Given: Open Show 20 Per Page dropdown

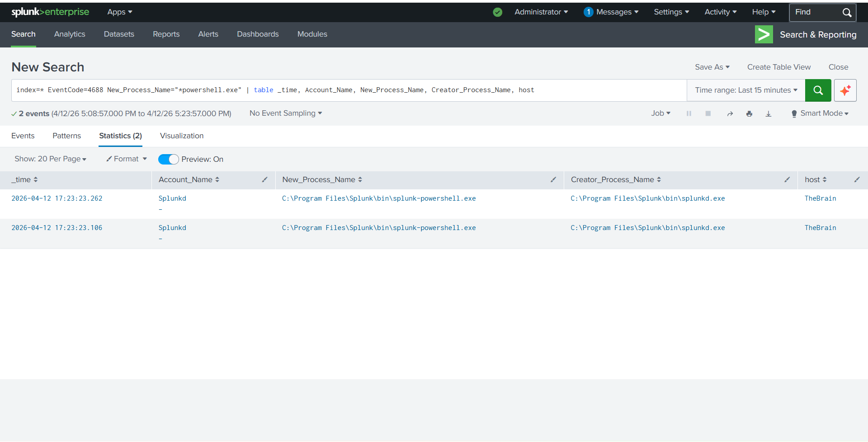Looking at the screenshot, I should [x=50, y=159].
